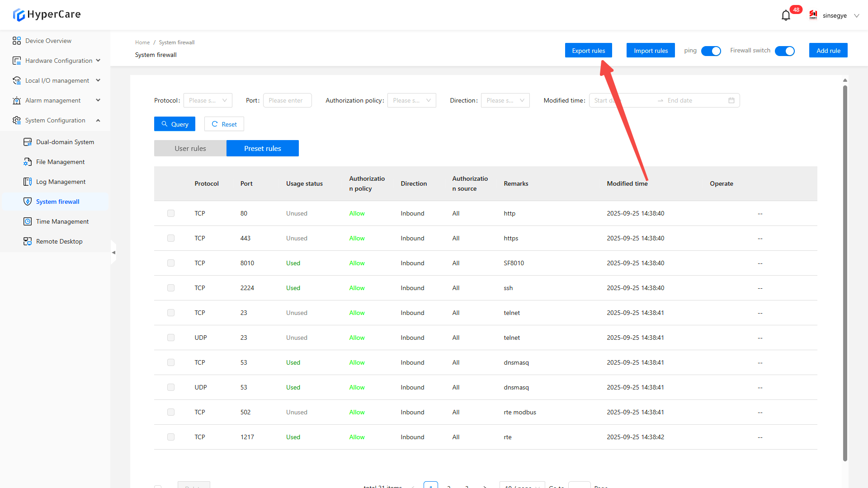Click the System firewall shield icon
The height and width of the screenshot is (488, 868).
(x=28, y=202)
